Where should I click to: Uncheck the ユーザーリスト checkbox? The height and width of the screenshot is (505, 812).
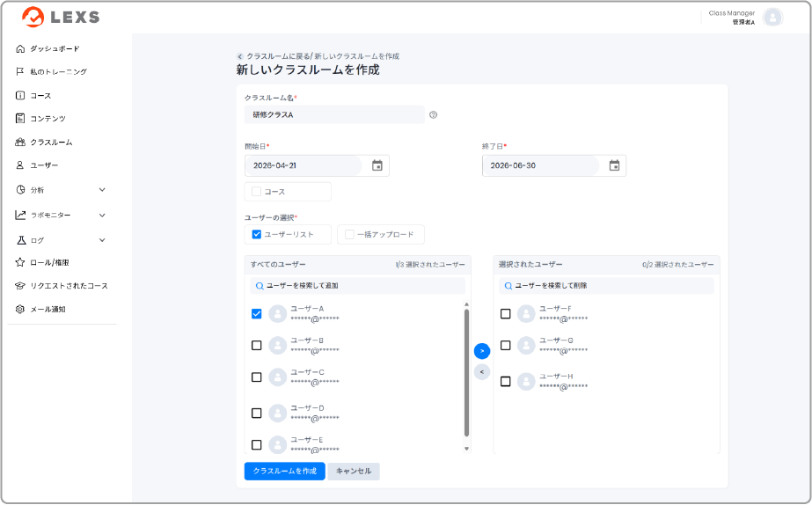(256, 235)
